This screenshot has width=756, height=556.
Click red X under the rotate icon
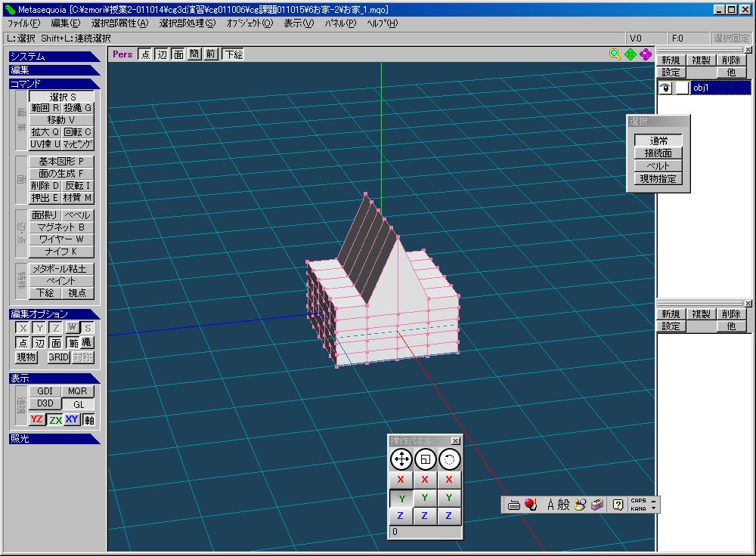[x=449, y=480]
